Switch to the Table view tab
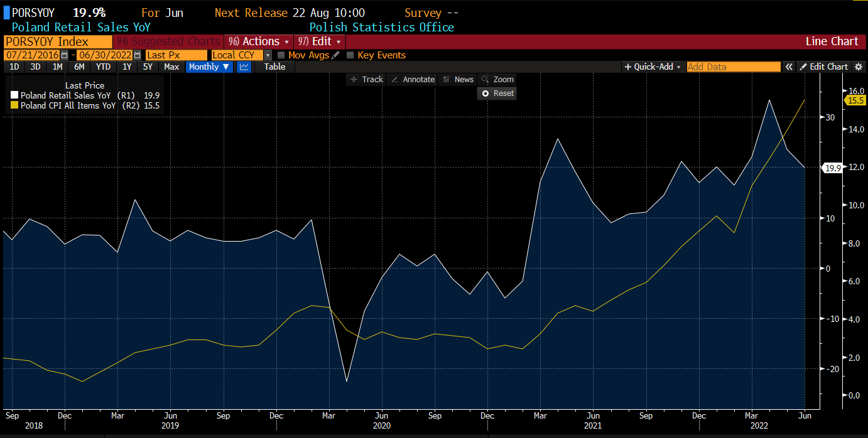Viewport: 868px width, 438px height. click(x=274, y=67)
